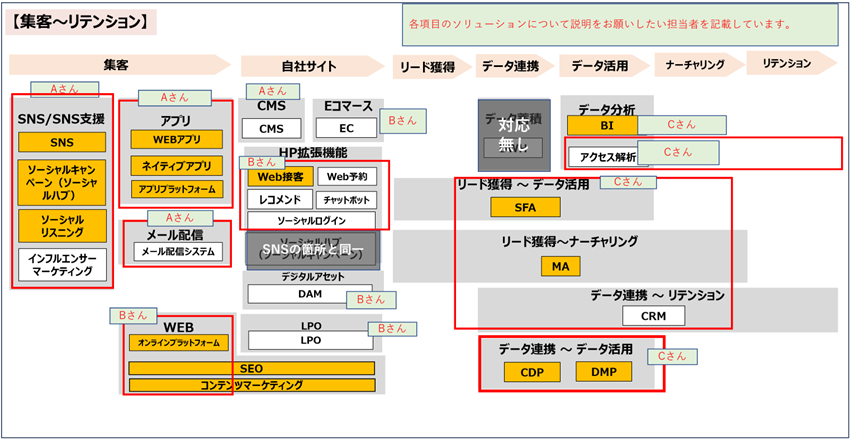
Task: Click the ナーチャリング arrow header
Action: (x=695, y=65)
